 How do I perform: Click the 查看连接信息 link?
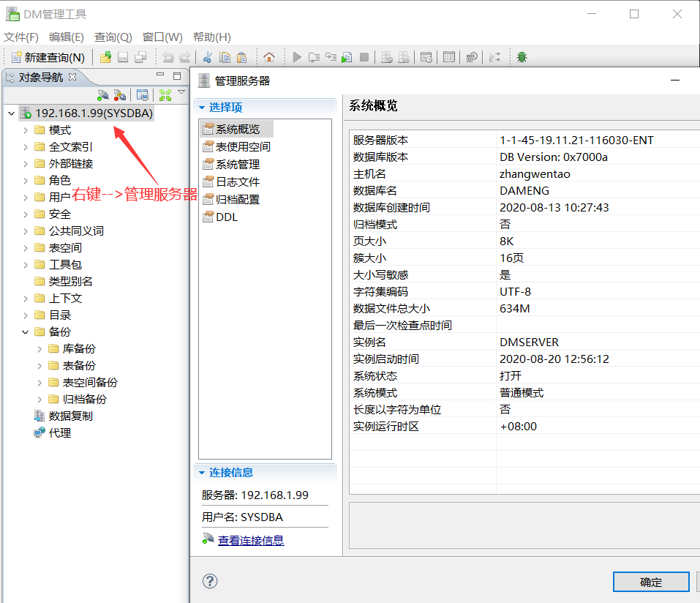point(251,541)
